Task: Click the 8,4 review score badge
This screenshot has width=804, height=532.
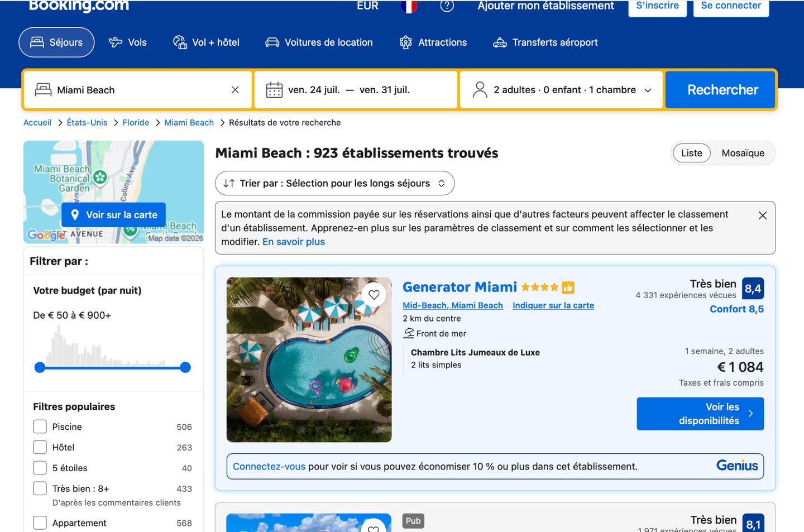Action: point(753,289)
